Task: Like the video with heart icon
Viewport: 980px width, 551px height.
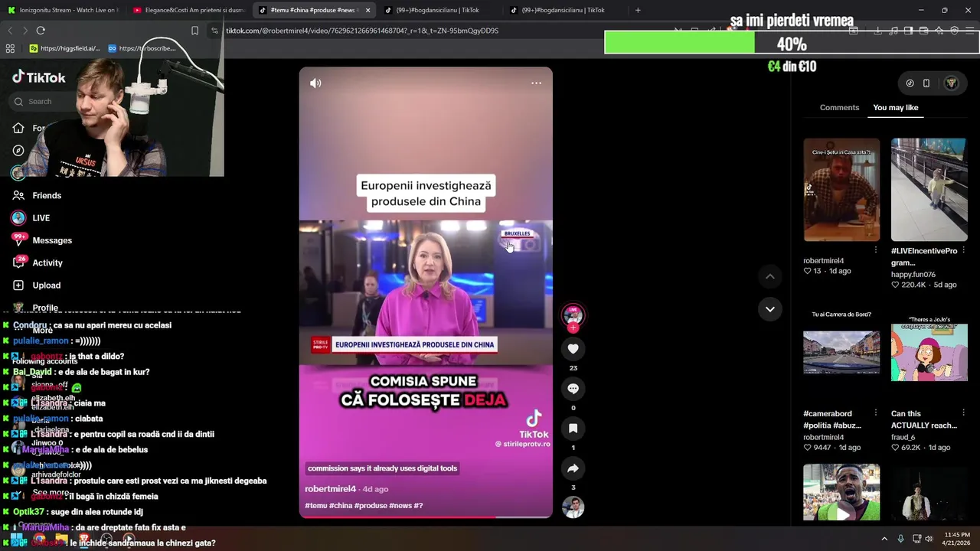Action: pos(573,349)
